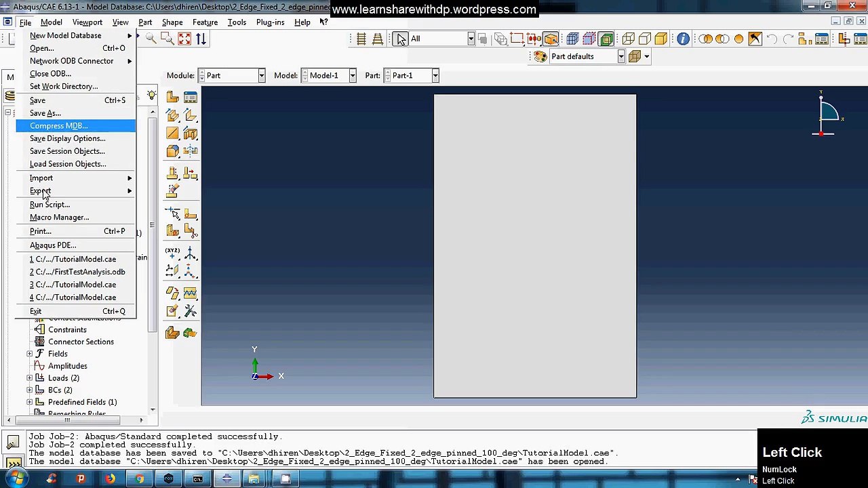Open PowerPoint from the taskbar
868x488 pixels.
pyautogui.click(x=81, y=479)
